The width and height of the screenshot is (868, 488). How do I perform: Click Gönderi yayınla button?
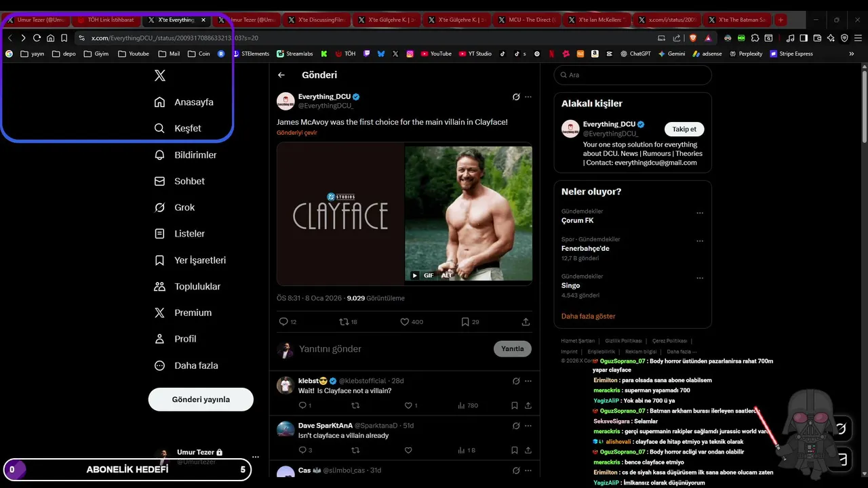[201, 399]
